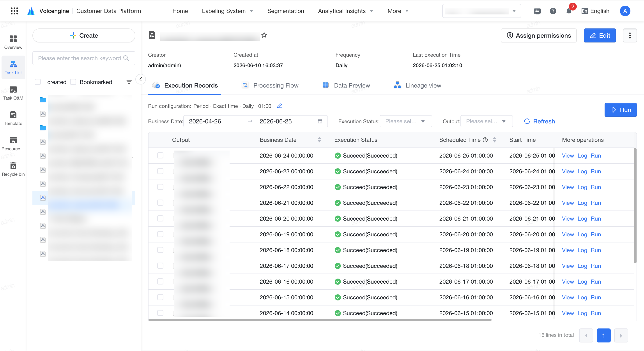Enable the Bookmarked filter checkbox
Image resolution: width=644 pixels, height=351 pixels.
[x=73, y=82]
